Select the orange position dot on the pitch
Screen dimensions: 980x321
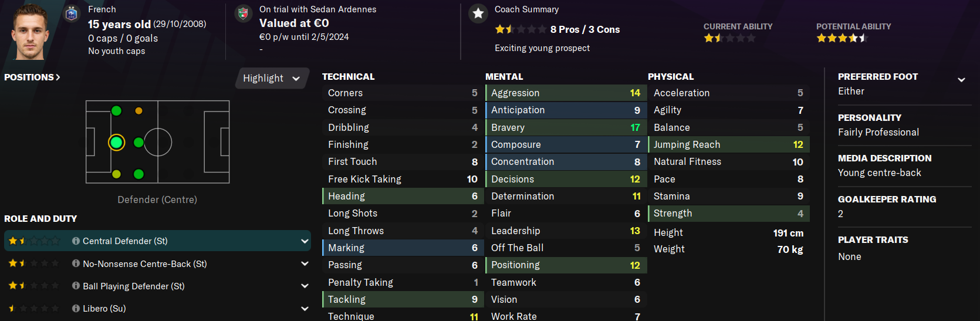(x=138, y=111)
